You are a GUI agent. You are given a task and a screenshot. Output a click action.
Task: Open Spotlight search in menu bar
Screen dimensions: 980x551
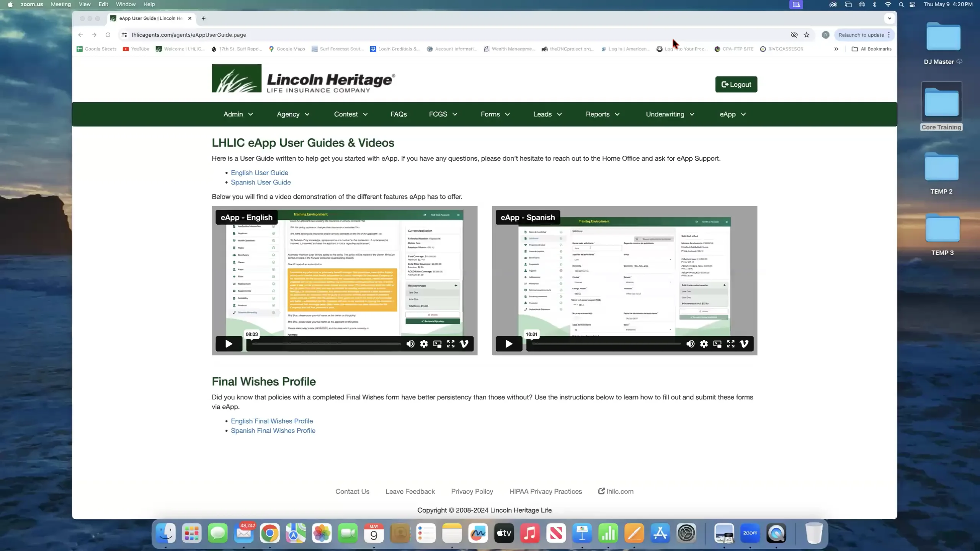(901, 5)
